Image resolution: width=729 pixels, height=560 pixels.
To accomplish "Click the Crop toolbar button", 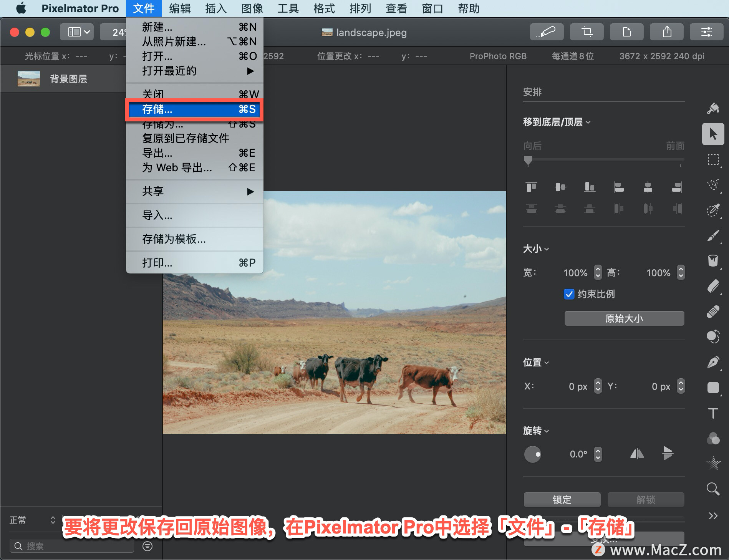I will [x=587, y=32].
